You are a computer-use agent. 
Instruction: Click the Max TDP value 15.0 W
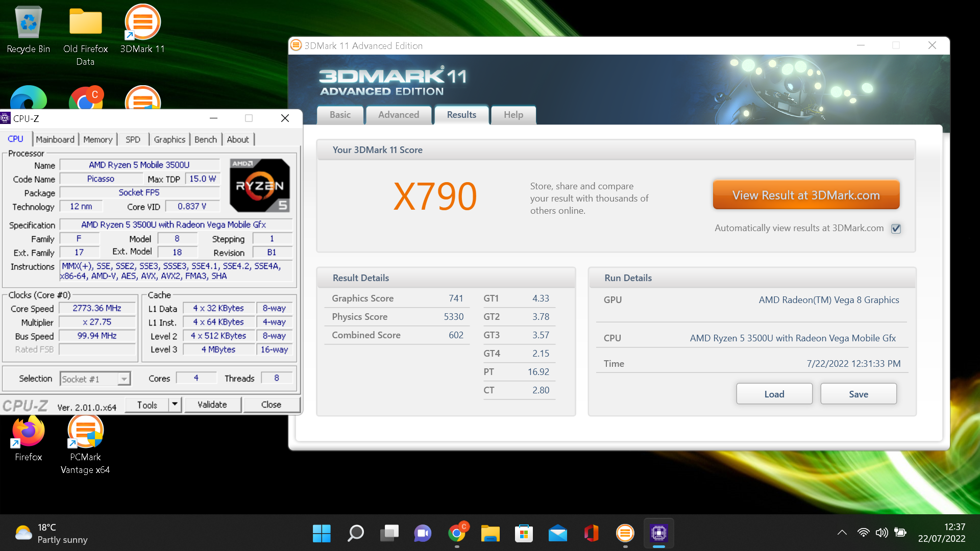pyautogui.click(x=203, y=179)
